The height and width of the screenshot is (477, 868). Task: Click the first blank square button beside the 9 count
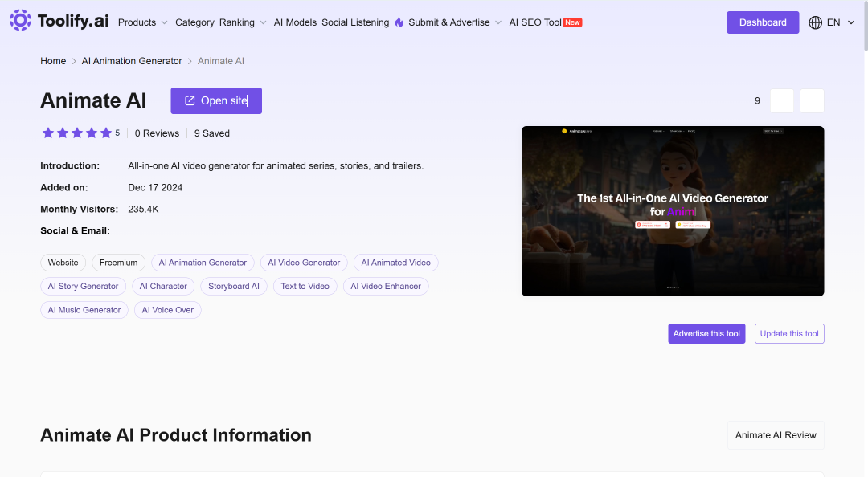tap(782, 100)
